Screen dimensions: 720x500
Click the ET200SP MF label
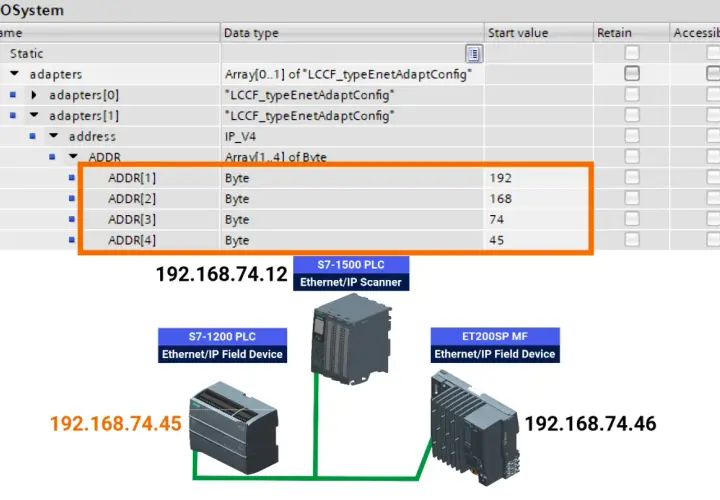pos(495,337)
